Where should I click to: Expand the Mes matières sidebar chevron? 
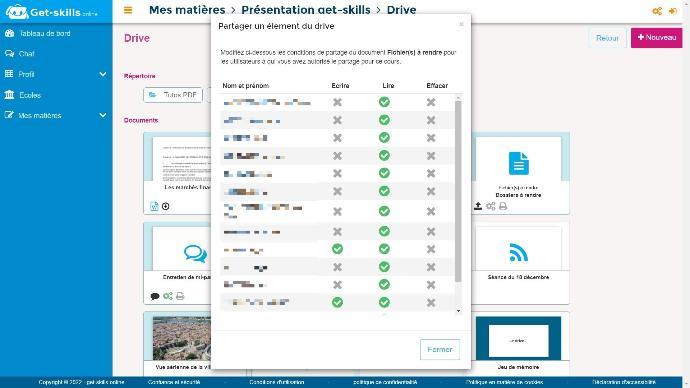103,115
